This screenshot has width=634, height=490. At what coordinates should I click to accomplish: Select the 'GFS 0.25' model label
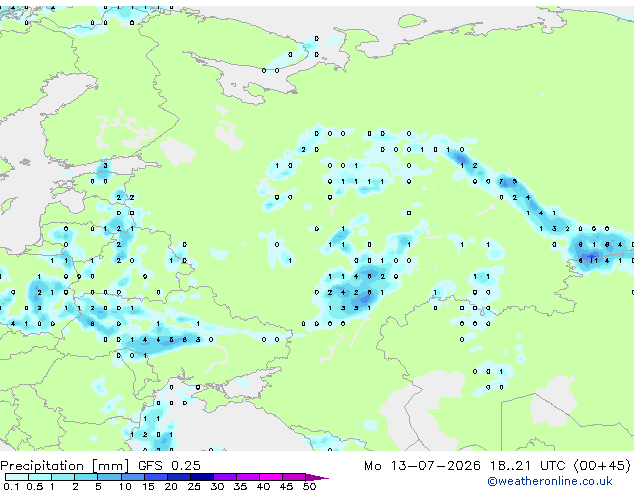[169, 465]
